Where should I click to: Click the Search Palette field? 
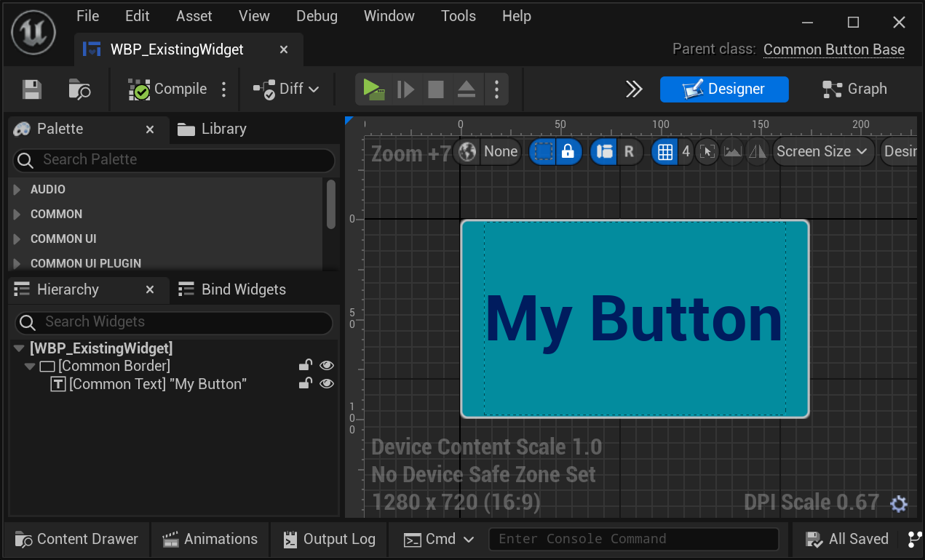click(175, 160)
